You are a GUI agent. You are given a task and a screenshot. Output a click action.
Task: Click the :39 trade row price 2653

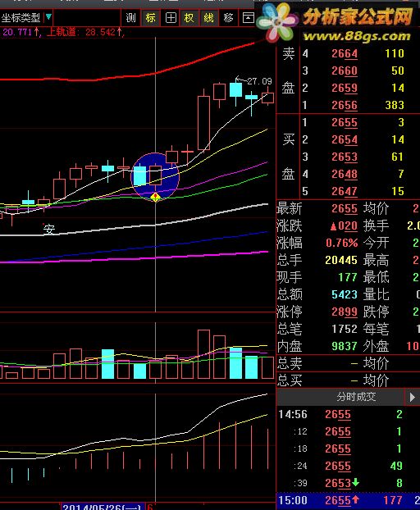[338, 484]
